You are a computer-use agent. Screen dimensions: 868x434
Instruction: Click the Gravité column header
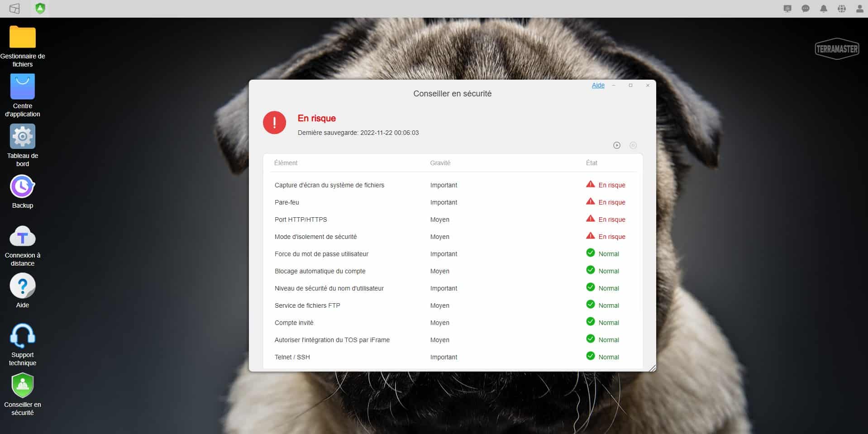click(x=440, y=163)
